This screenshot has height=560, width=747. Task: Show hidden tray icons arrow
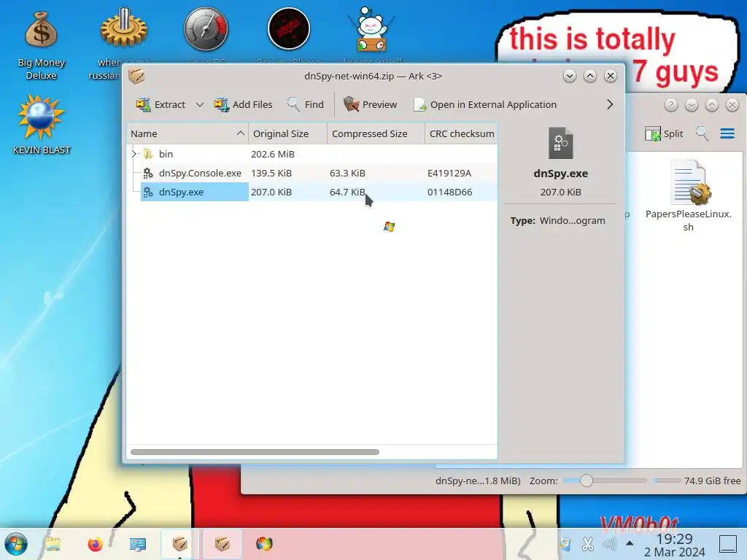tap(630, 542)
